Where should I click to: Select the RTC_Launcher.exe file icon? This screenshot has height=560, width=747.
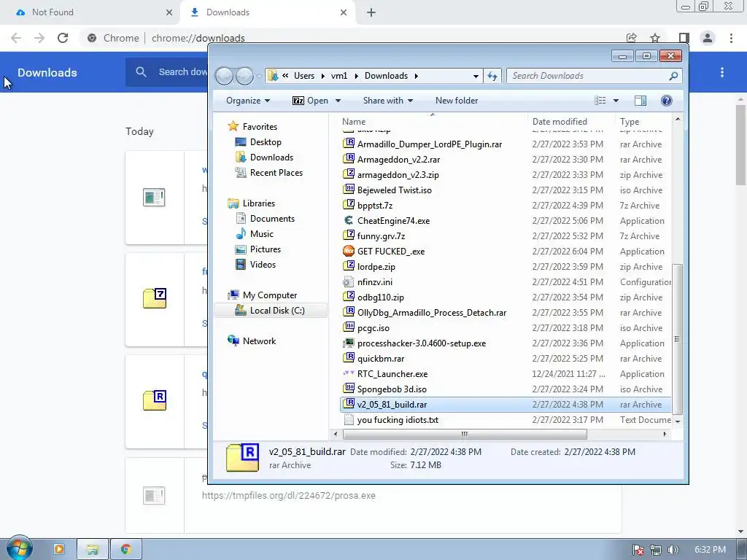tap(349, 373)
